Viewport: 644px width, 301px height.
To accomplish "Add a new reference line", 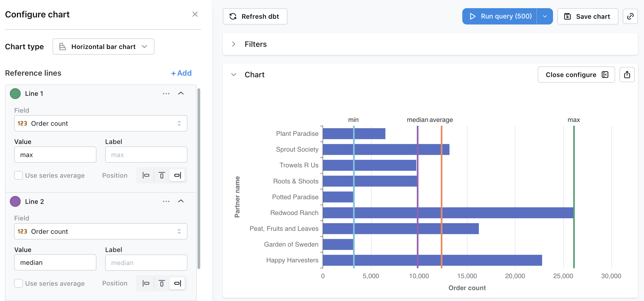I will [x=181, y=73].
